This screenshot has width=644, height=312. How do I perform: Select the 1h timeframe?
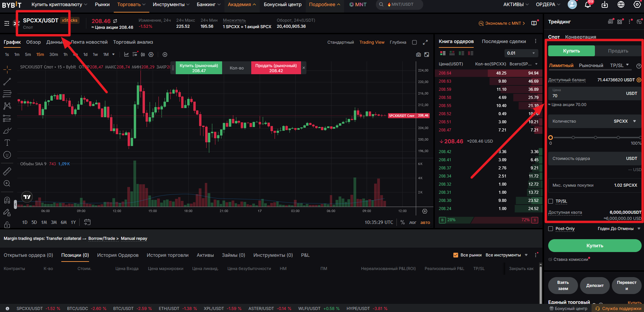65,55
